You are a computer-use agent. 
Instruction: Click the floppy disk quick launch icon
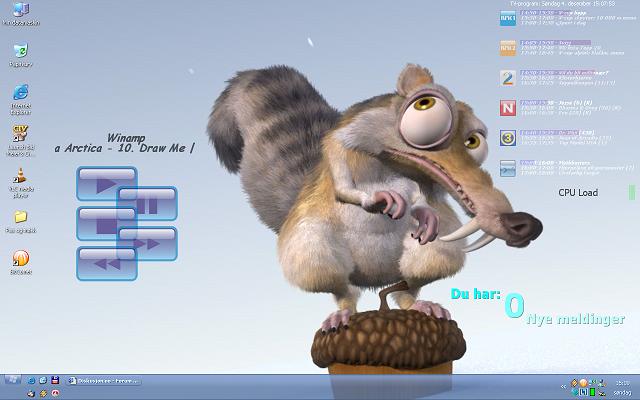click(55, 380)
